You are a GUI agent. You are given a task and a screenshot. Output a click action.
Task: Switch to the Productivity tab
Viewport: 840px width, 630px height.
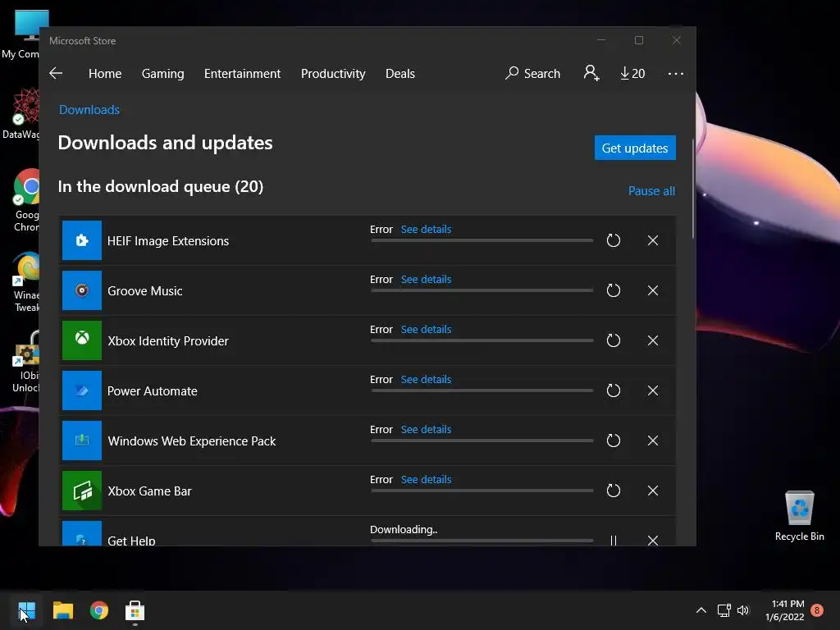coord(333,73)
